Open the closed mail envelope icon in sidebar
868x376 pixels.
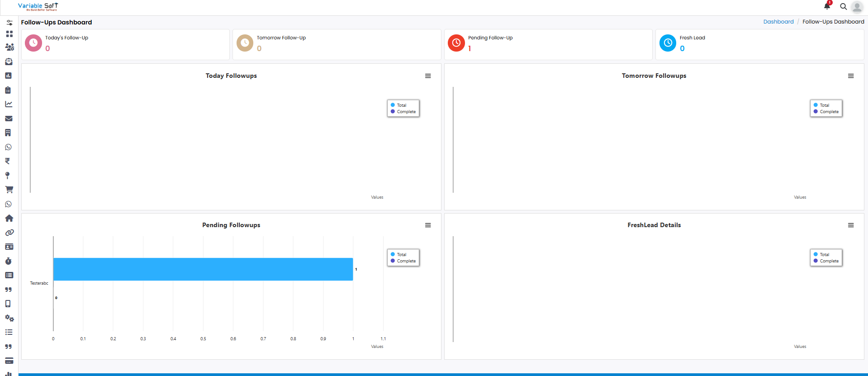pyautogui.click(x=9, y=119)
